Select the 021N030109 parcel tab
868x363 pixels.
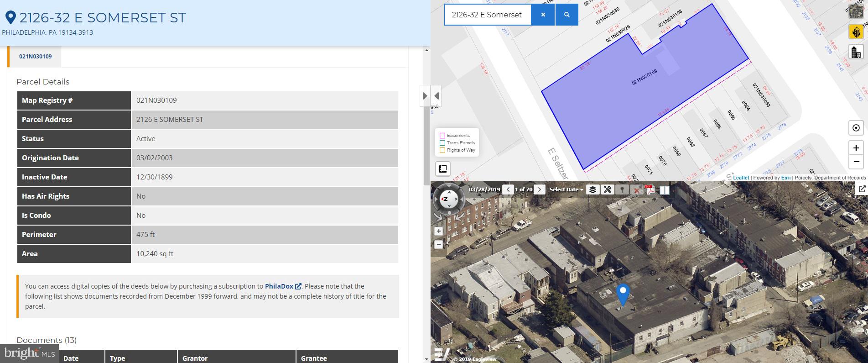[x=36, y=57]
